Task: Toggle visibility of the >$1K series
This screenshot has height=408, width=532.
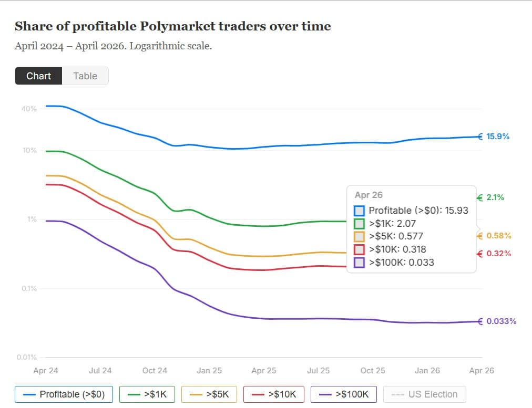Action: point(147,394)
